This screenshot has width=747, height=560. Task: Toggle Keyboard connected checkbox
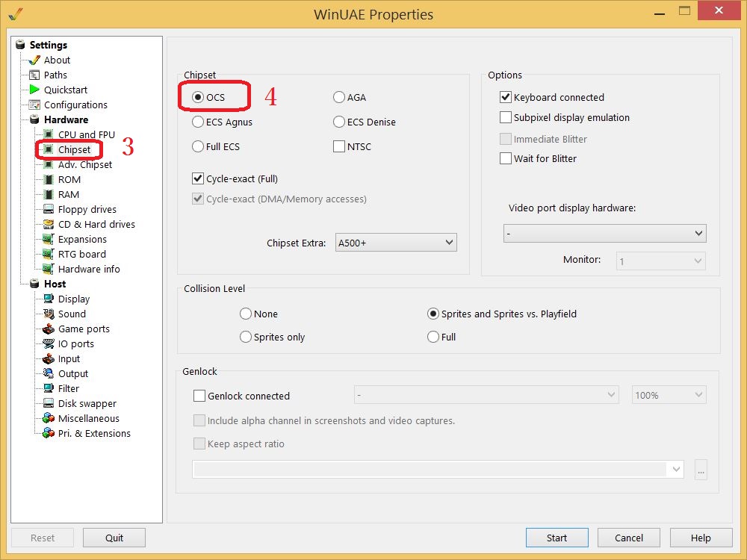click(x=506, y=97)
